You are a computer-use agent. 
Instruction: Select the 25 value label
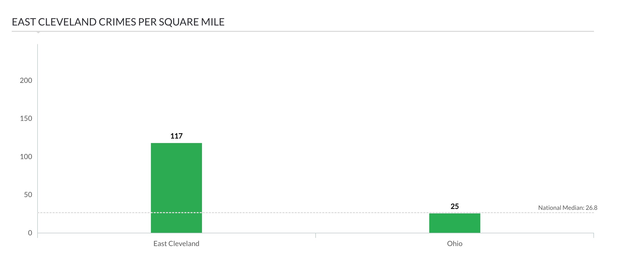click(455, 207)
